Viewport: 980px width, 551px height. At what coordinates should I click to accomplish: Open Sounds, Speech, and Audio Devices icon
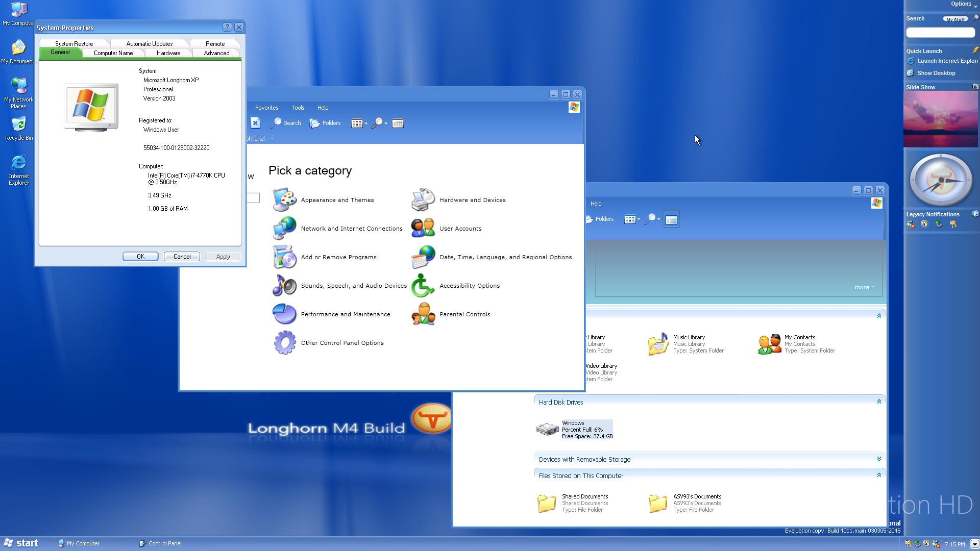point(284,286)
